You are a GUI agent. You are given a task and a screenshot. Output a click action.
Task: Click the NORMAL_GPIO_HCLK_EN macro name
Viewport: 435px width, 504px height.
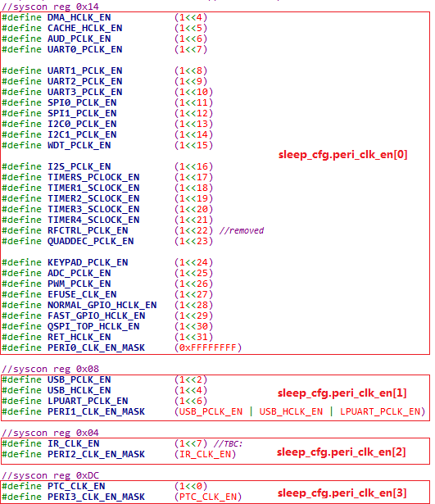pyautogui.click(x=102, y=305)
